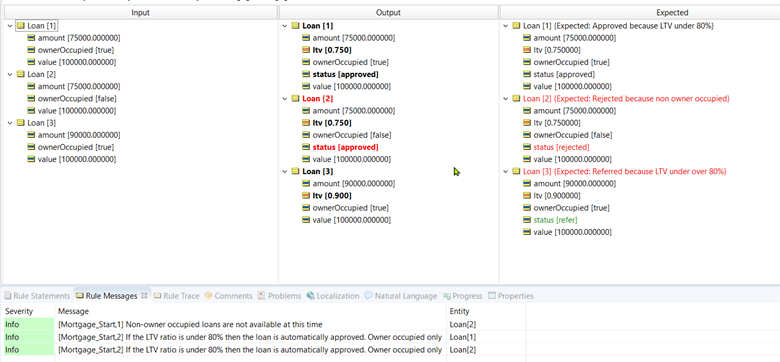The width and height of the screenshot is (780, 362).
Task: Click the red Loan [2] entity icon in Output panel
Action: (295, 98)
